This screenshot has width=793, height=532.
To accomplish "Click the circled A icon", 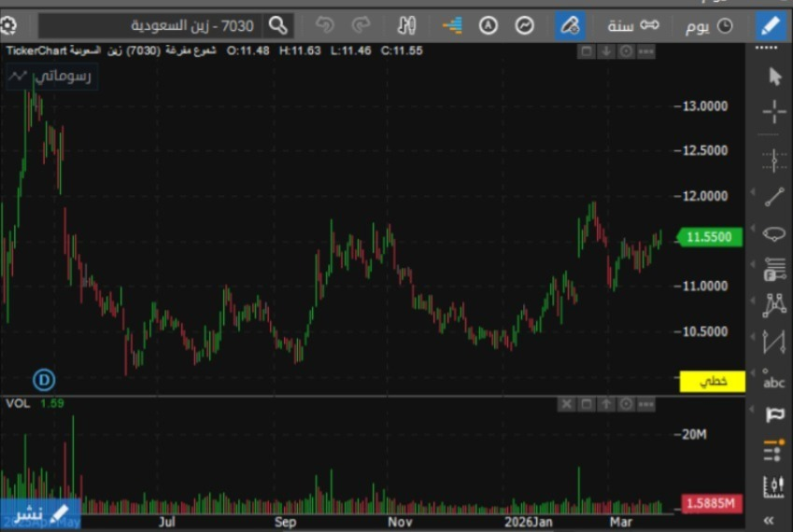I will point(489,25).
